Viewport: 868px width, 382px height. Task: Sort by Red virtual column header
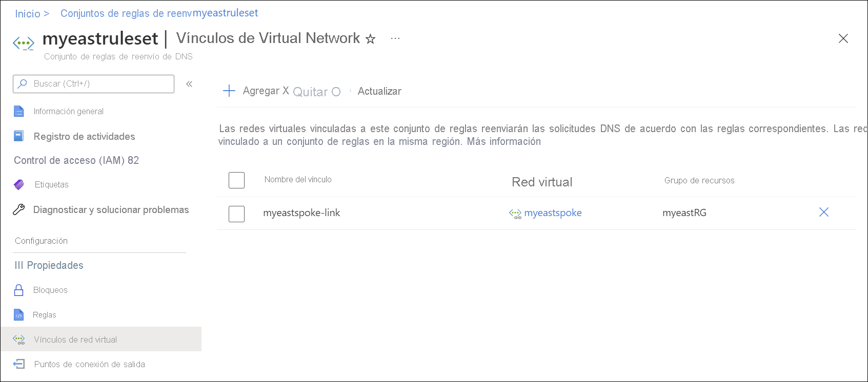click(x=542, y=182)
